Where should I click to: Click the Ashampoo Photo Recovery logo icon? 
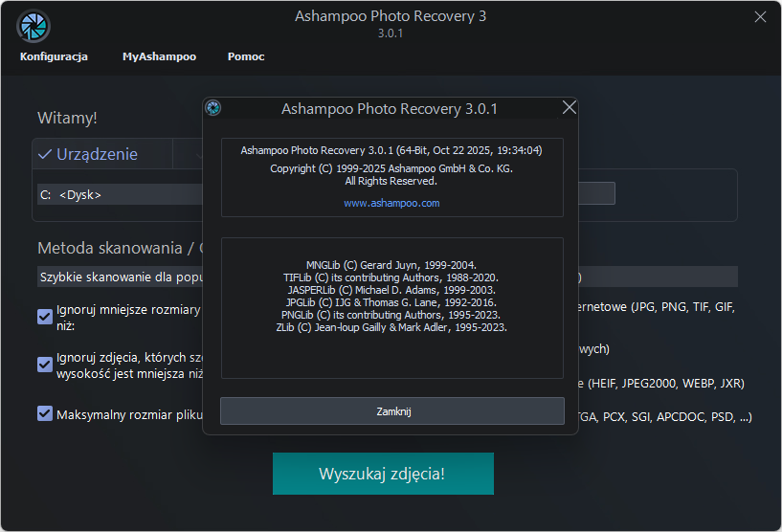tap(34, 26)
